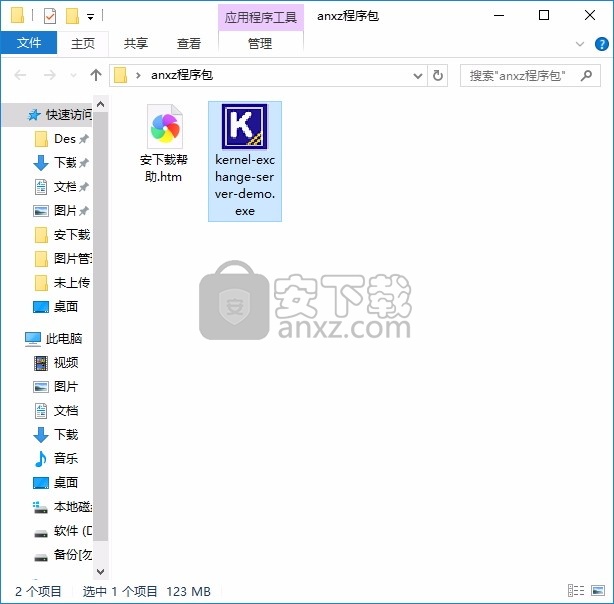This screenshot has width=614, height=604.
Task: Go up one folder level
Action: (x=96, y=75)
